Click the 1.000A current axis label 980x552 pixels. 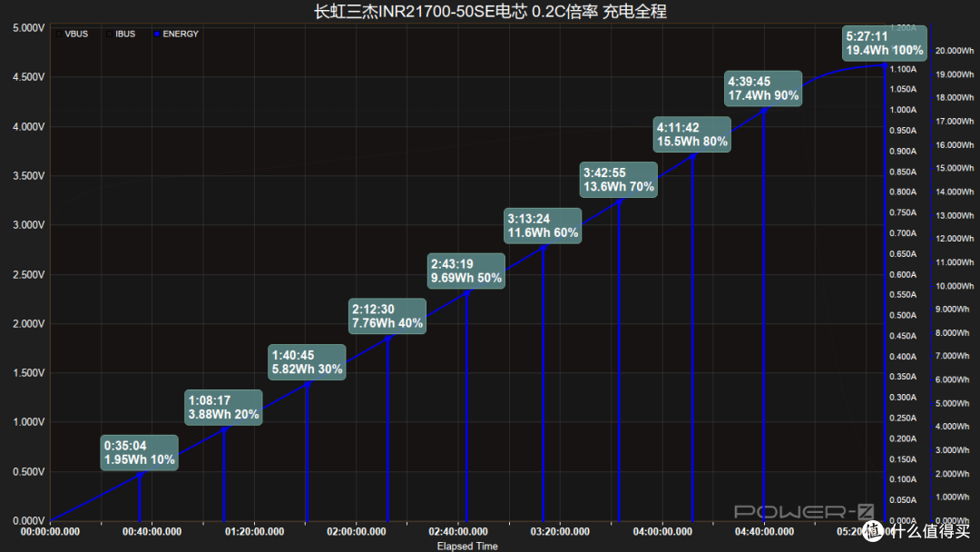pos(903,110)
